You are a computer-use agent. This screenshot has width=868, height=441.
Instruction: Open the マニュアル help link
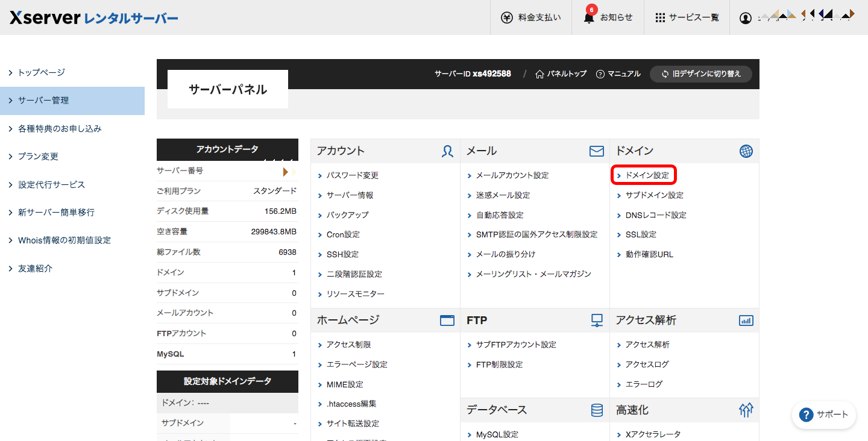click(618, 74)
